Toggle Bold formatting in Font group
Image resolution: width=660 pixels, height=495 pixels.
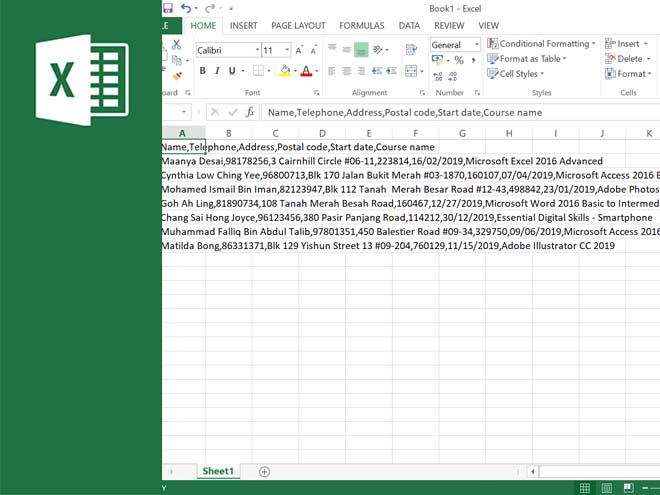(202, 71)
